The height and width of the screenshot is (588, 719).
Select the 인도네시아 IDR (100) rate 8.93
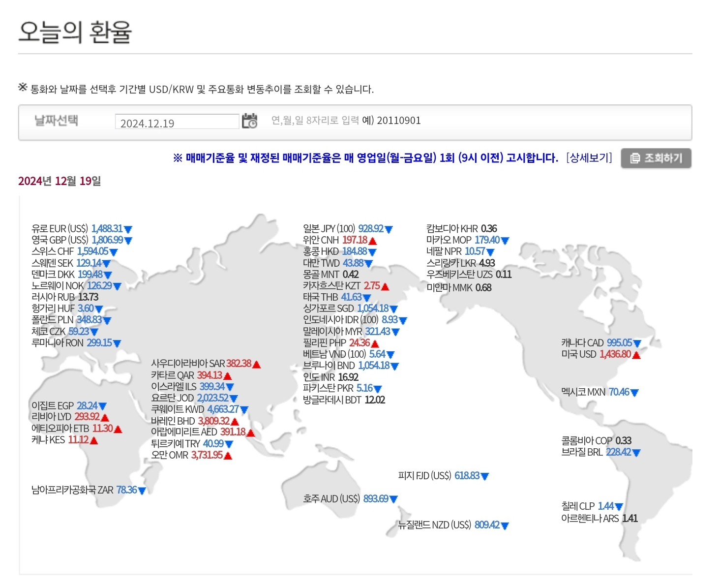click(x=390, y=320)
